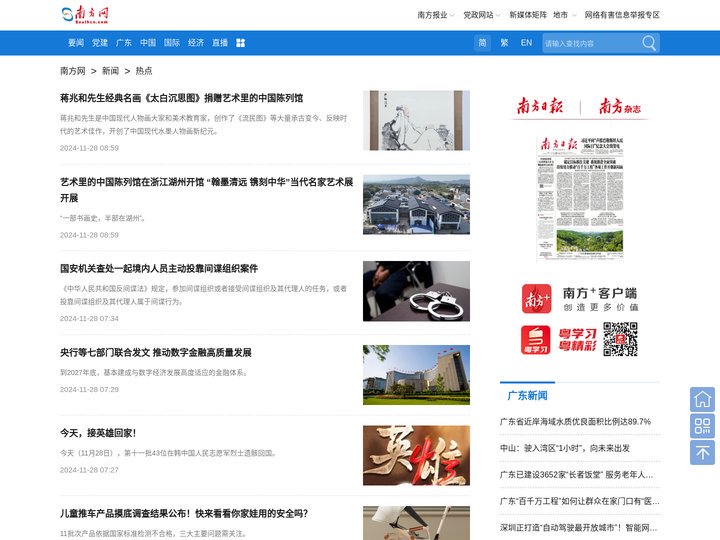Screen dimensions: 720x540
Task: Open the 中国 nav tab
Action: [147, 43]
